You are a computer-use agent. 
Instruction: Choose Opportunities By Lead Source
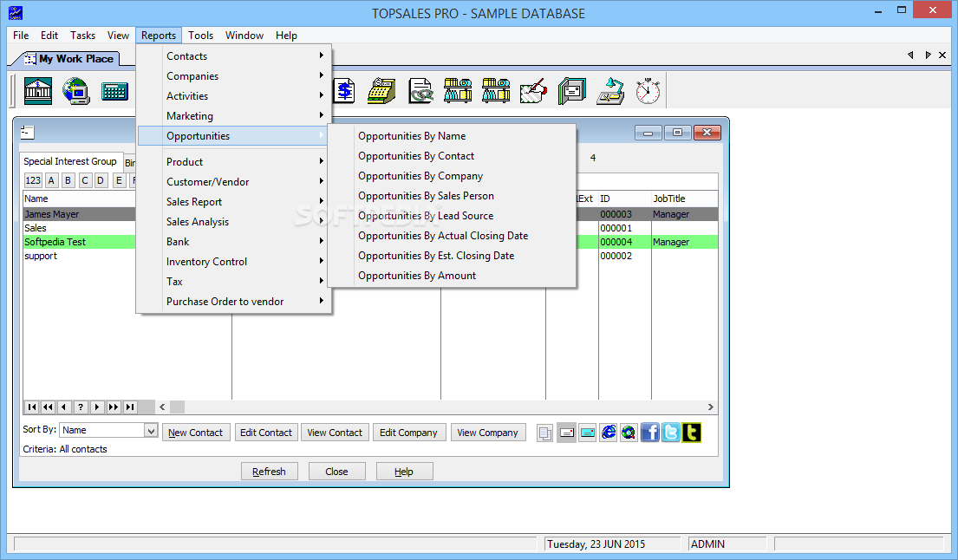452,216
